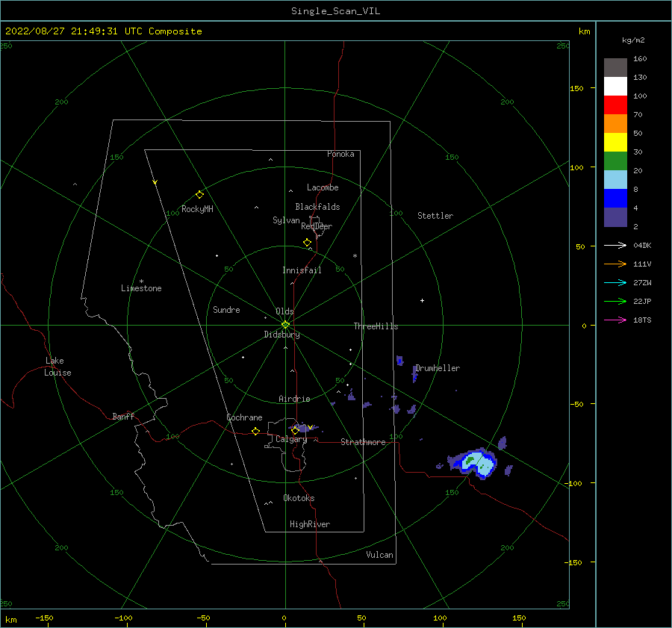The width and height of the screenshot is (672, 628).
Task: Click the Banff town label
Action: 123,416
